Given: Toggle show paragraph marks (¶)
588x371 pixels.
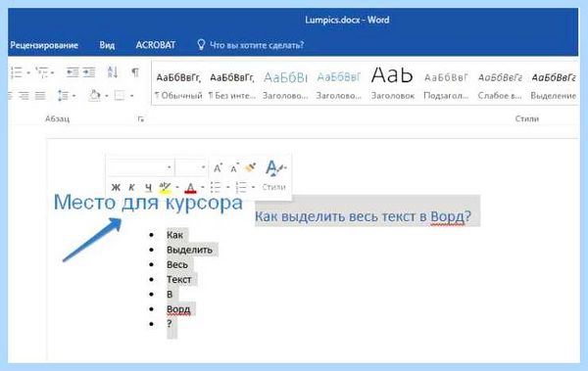Looking at the screenshot, I should [135, 72].
